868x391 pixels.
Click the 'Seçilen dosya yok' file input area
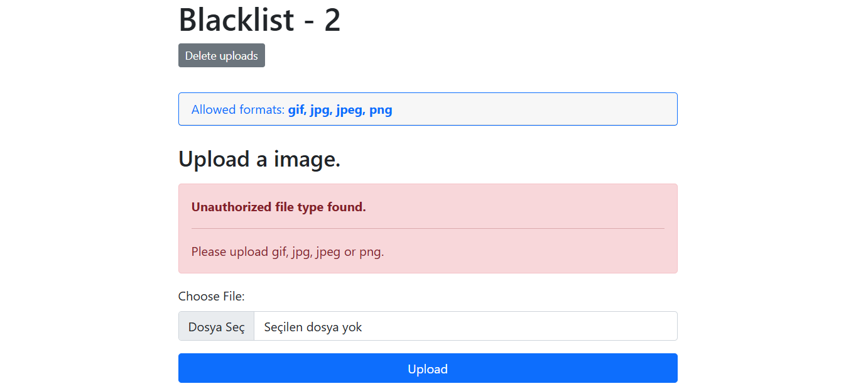tap(465, 326)
